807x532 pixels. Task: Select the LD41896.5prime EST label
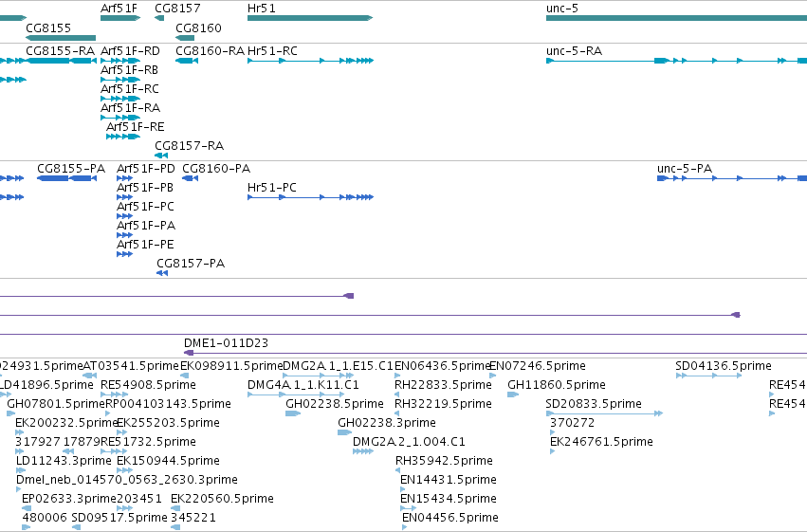(x=46, y=385)
